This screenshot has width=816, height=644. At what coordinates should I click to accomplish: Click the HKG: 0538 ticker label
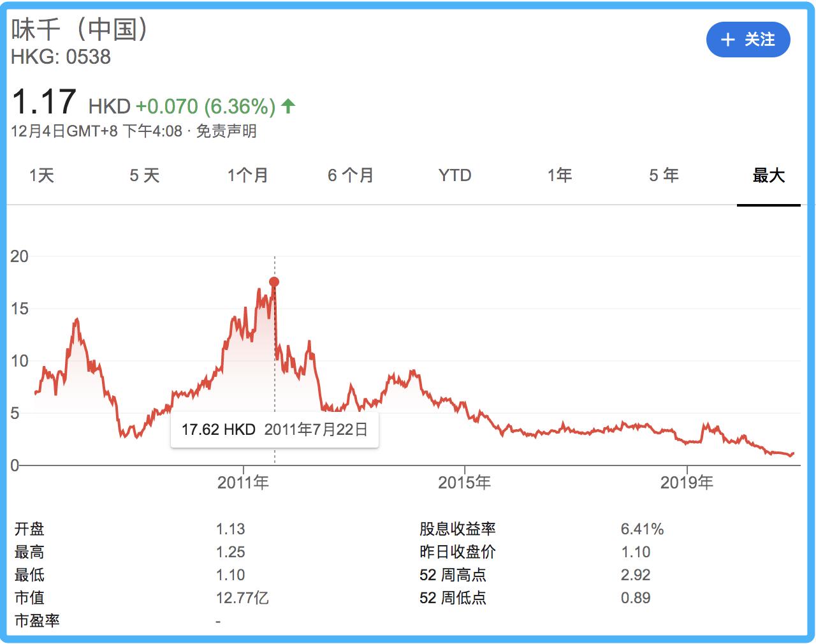pyautogui.click(x=61, y=58)
